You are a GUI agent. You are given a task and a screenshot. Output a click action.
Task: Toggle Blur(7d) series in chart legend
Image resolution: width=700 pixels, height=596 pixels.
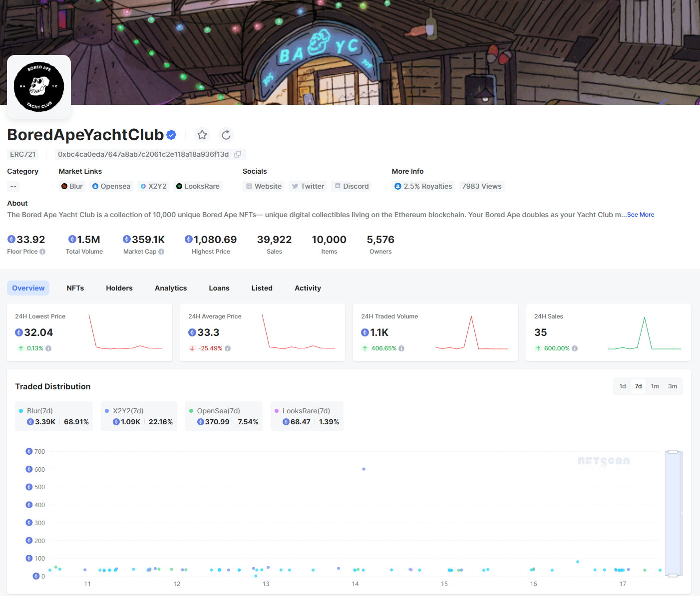[40, 411]
